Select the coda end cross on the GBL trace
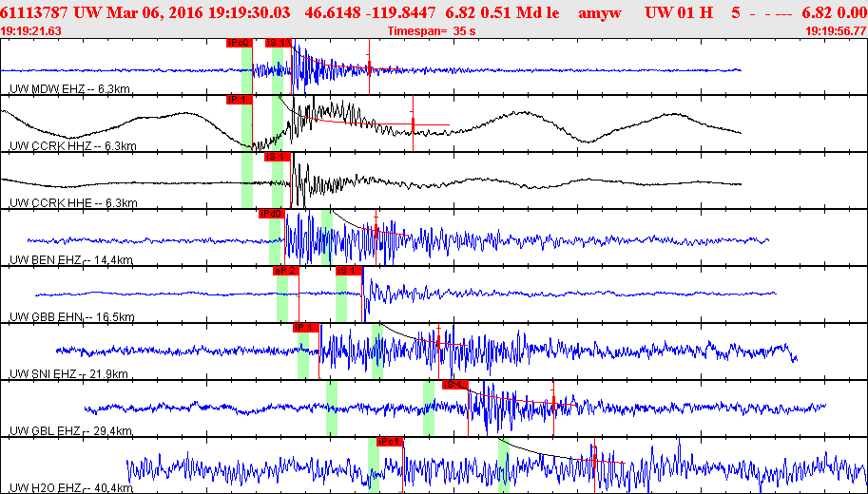The width and height of the screenshot is (868, 494). pos(553,403)
